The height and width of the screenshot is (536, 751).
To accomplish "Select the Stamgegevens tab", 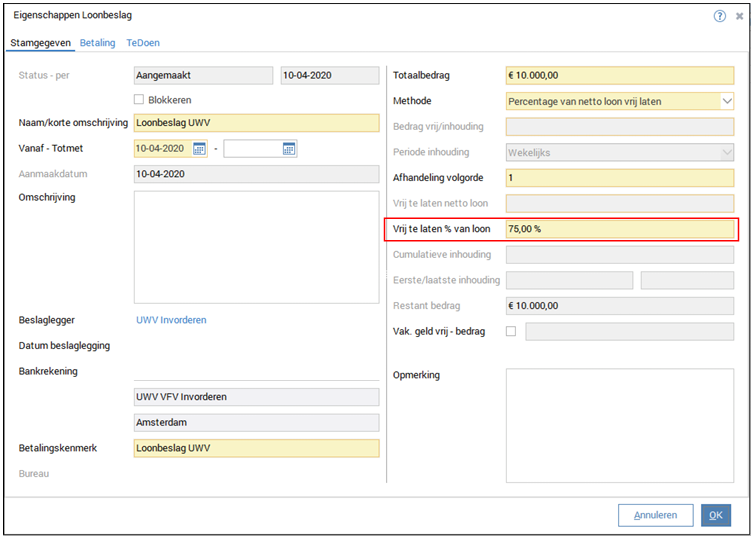I will 40,43.
